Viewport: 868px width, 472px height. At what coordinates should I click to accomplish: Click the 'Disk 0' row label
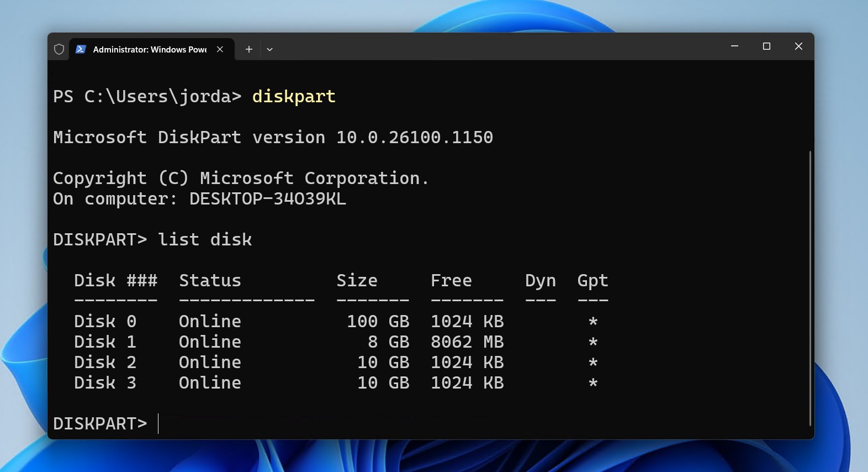(105, 321)
